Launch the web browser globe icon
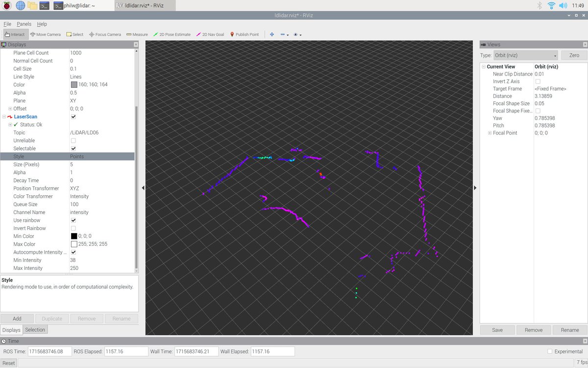 [x=20, y=5]
